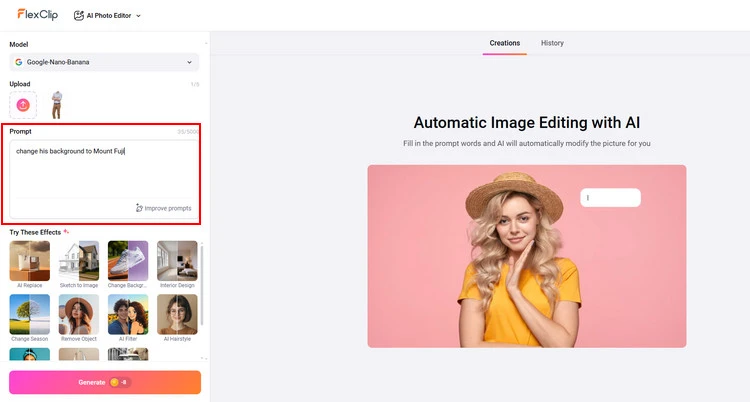Viewport: 750px width, 402px height.
Task: Click the effects list vertical scrollbar
Action: coord(202,285)
